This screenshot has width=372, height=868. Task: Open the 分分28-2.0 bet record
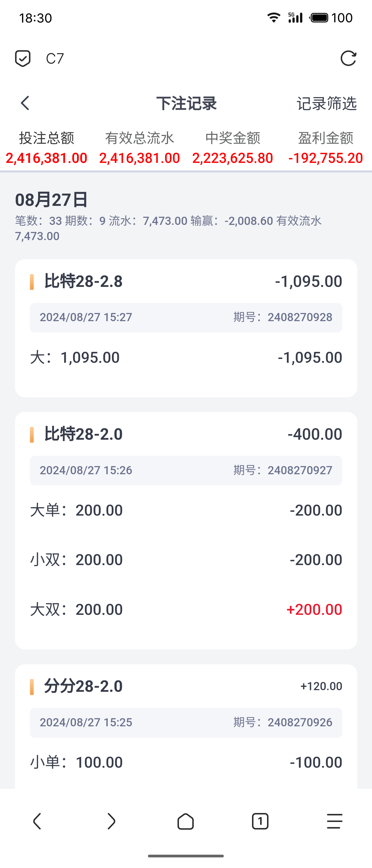83,686
